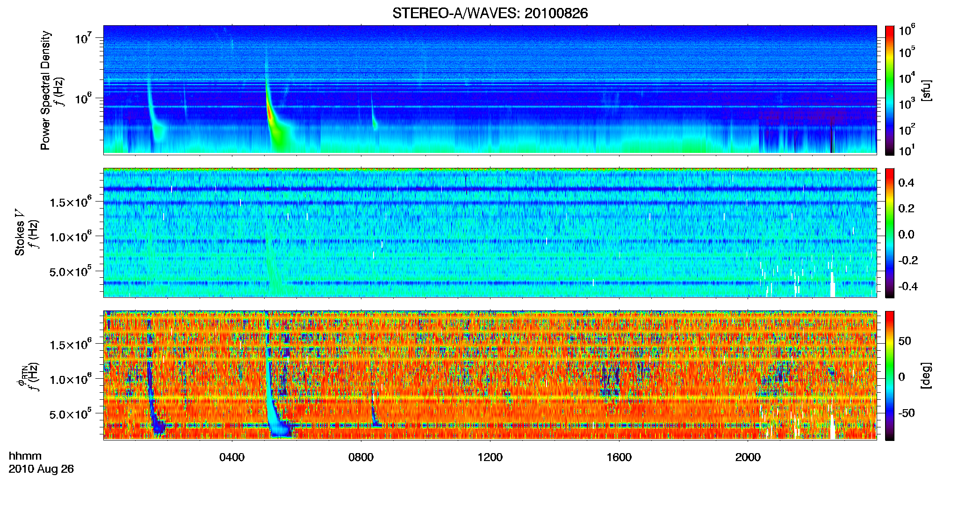Viewport: 980px width, 505px height.
Task: Click the phi RTN degree colorbar
Action: tap(890, 375)
